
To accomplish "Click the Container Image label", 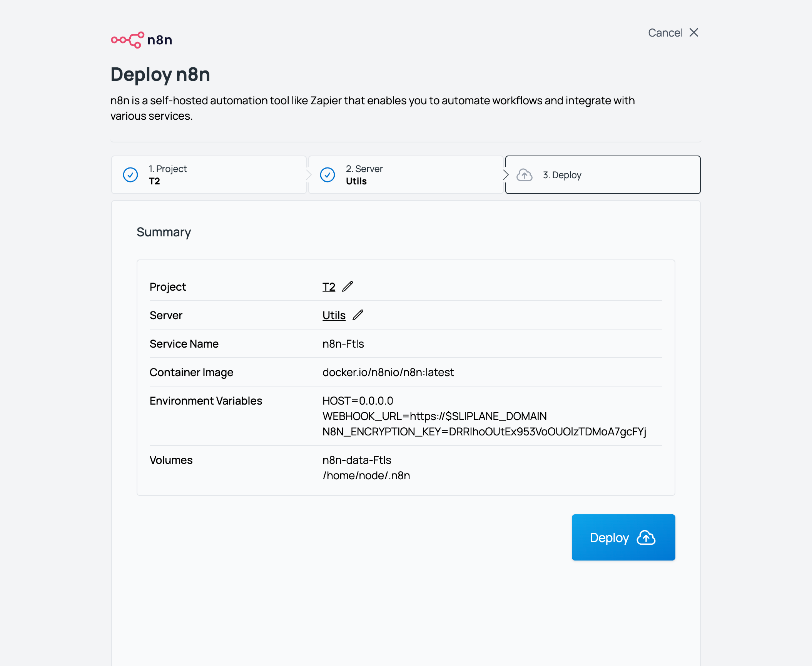I will click(191, 372).
